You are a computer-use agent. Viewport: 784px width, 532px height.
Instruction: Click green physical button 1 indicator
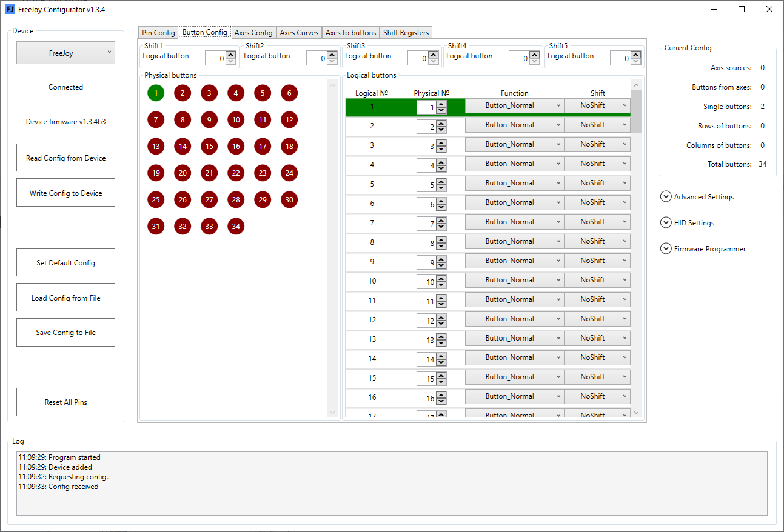pyautogui.click(x=156, y=93)
